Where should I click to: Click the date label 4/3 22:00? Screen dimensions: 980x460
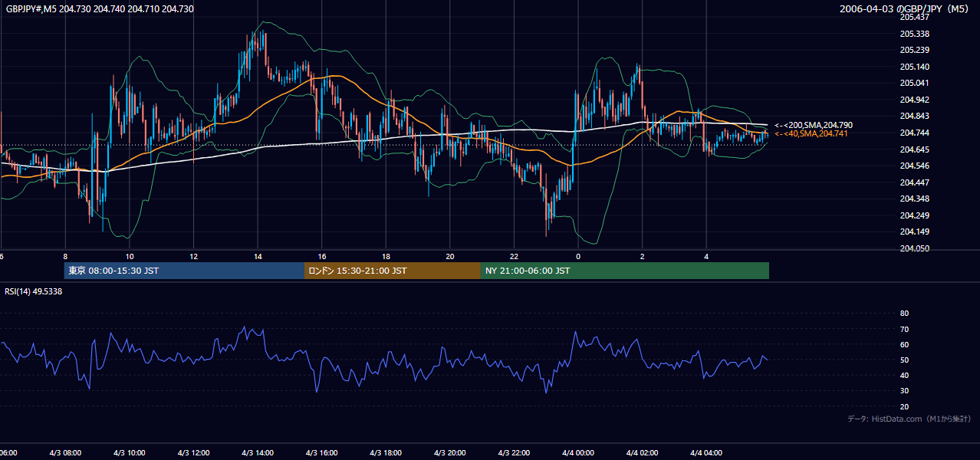tap(514, 453)
